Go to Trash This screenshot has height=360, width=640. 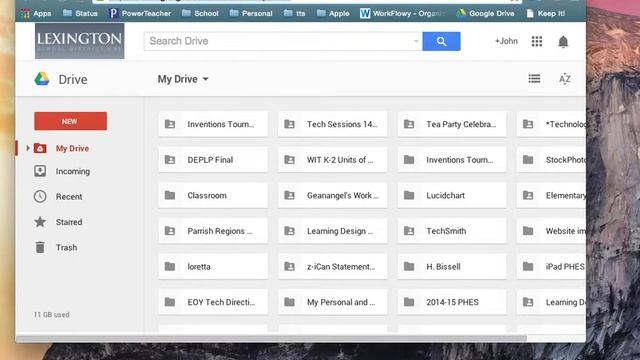tap(66, 247)
